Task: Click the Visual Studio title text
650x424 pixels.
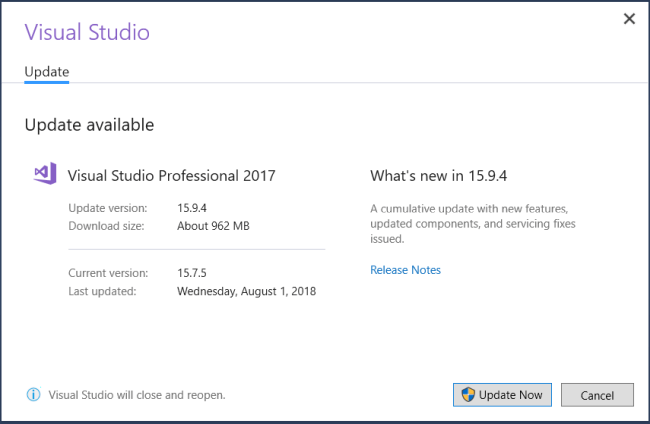Action: tap(87, 32)
